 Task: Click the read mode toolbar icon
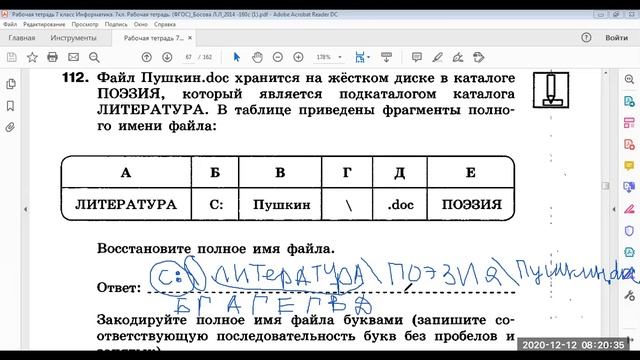tap(386, 57)
